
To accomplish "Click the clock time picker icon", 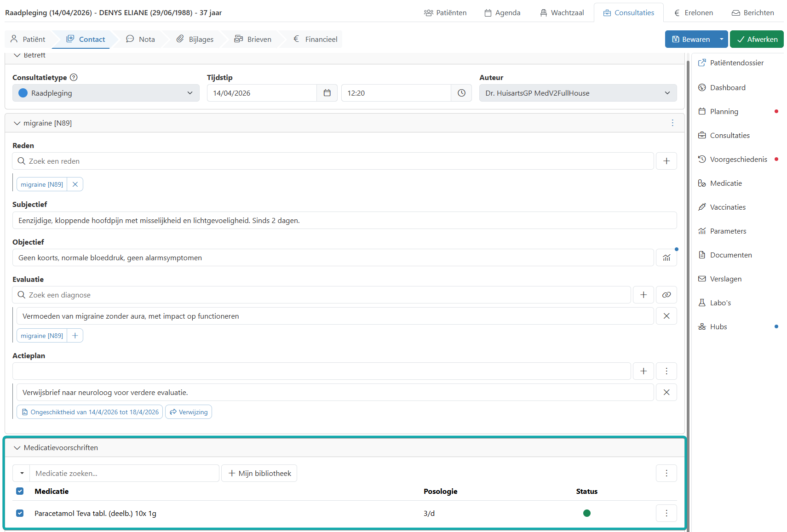I will (x=461, y=93).
